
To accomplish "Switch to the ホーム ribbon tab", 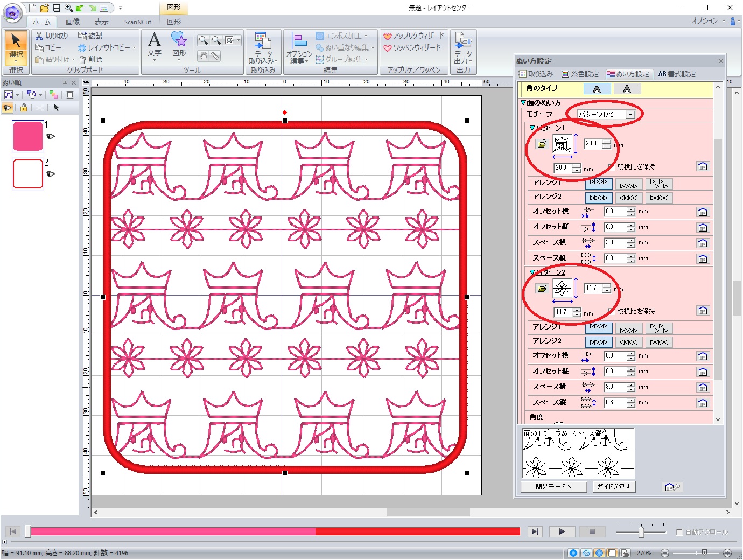I will point(41,22).
